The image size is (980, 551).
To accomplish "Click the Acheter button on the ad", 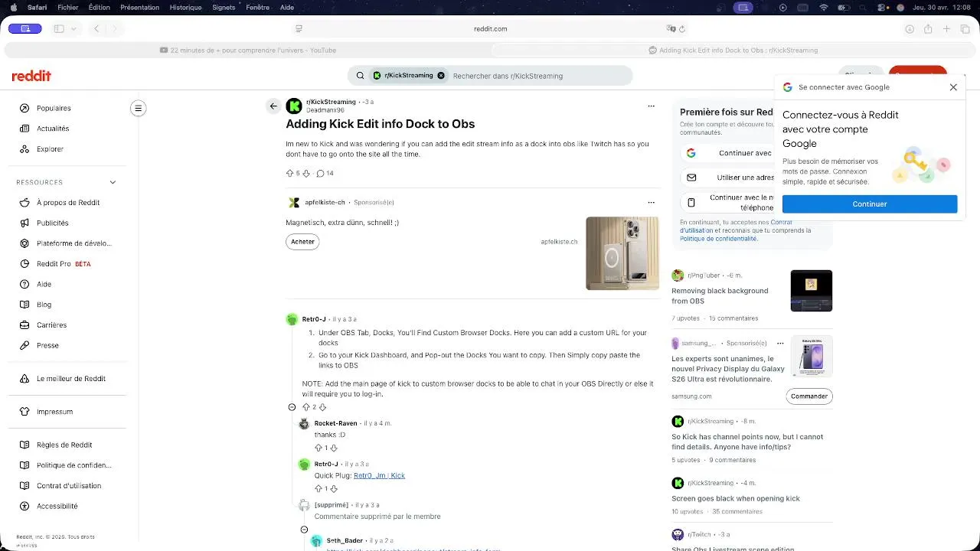I will point(302,242).
